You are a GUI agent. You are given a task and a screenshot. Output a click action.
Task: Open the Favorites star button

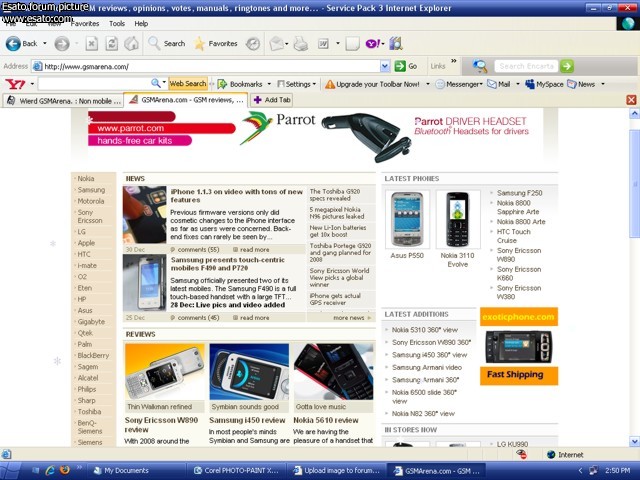click(x=216, y=43)
